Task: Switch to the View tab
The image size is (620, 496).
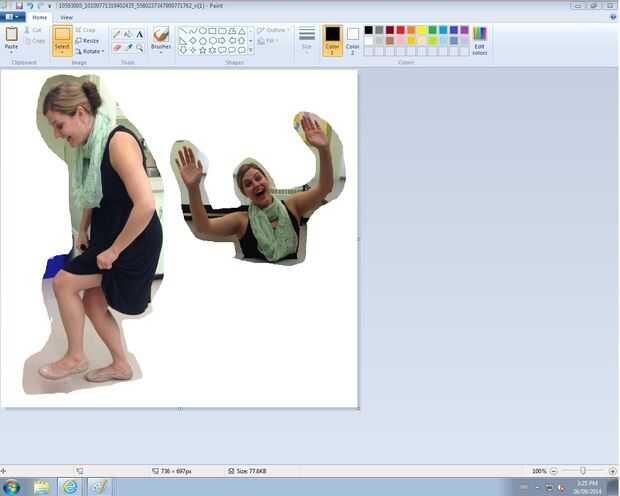Action: click(x=66, y=17)
